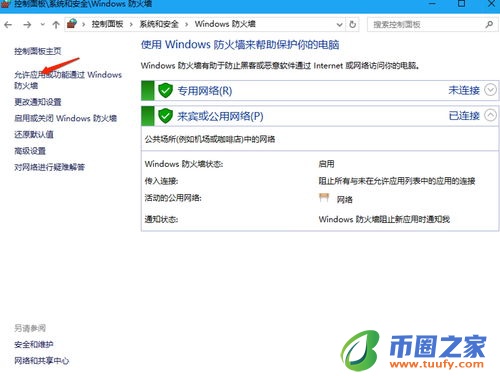Open address bar history dropdown
Screen dimensions: 500x376
(339, 25)
